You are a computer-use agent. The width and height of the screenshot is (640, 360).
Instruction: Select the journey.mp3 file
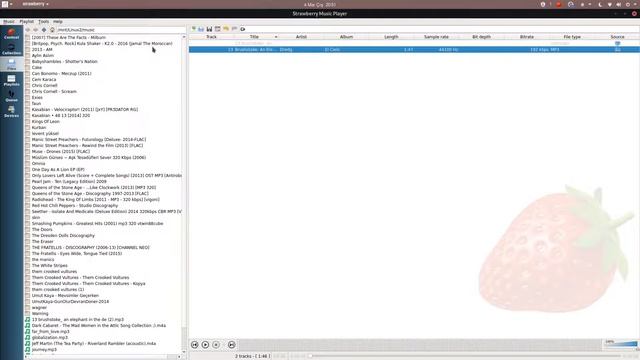tap(44, 349)
